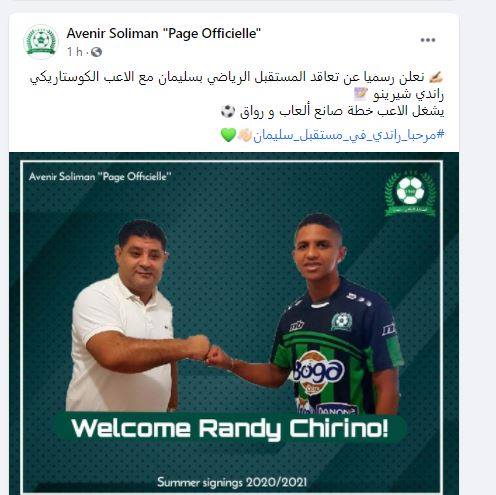Click the public globe privacy icon

click(96, 52)
